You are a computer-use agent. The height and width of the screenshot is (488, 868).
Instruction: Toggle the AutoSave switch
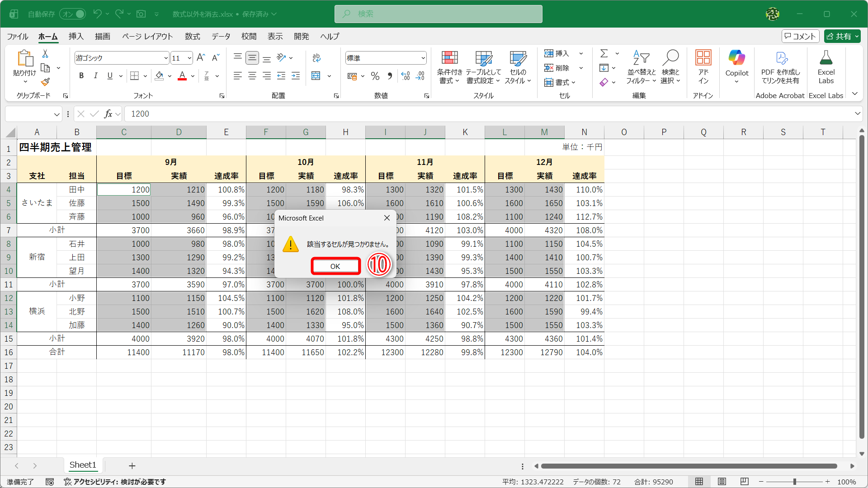pos(73,14)
